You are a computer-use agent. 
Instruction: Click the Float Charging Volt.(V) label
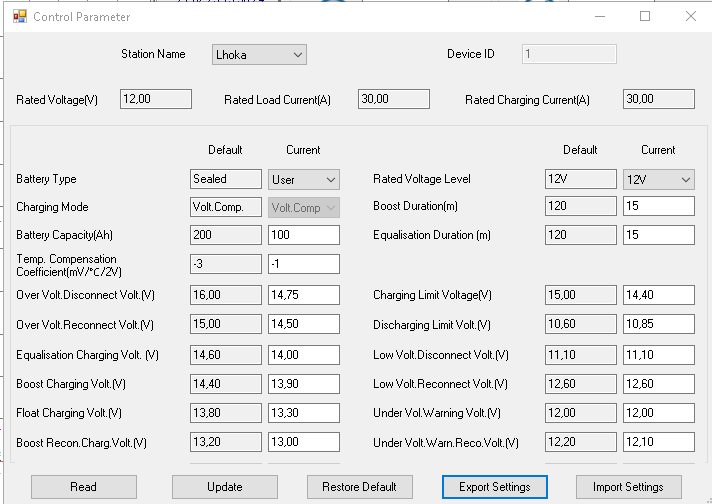pos(69,413)
